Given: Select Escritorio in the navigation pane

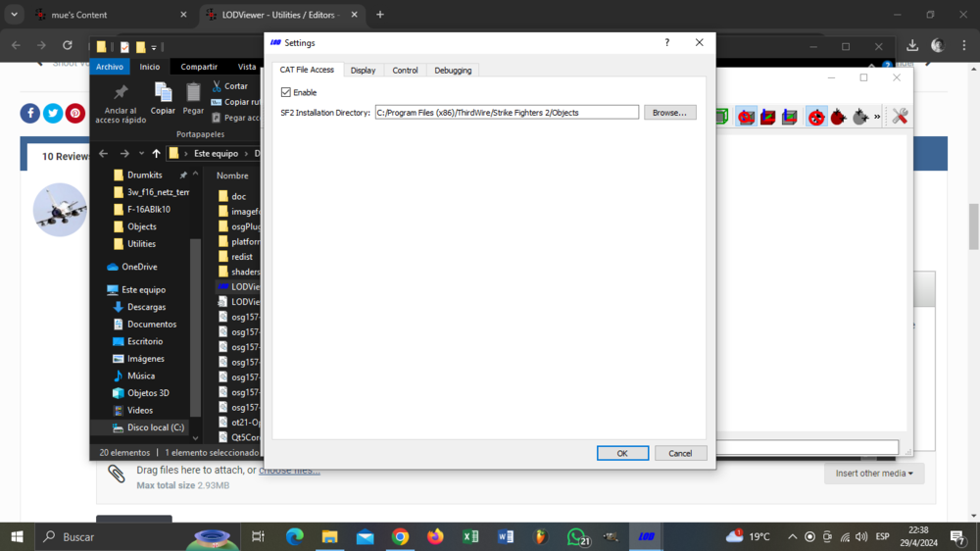Looking at the screenshot, I should (x=144, y=341).
